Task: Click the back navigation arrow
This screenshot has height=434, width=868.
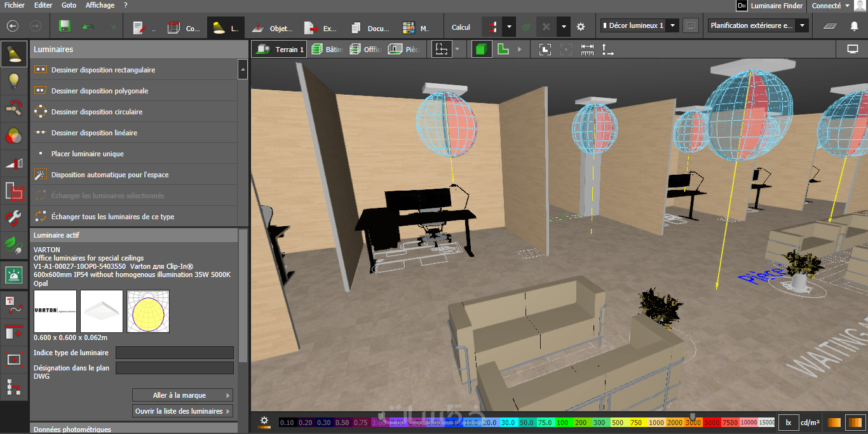Action: tap(12, 27)
